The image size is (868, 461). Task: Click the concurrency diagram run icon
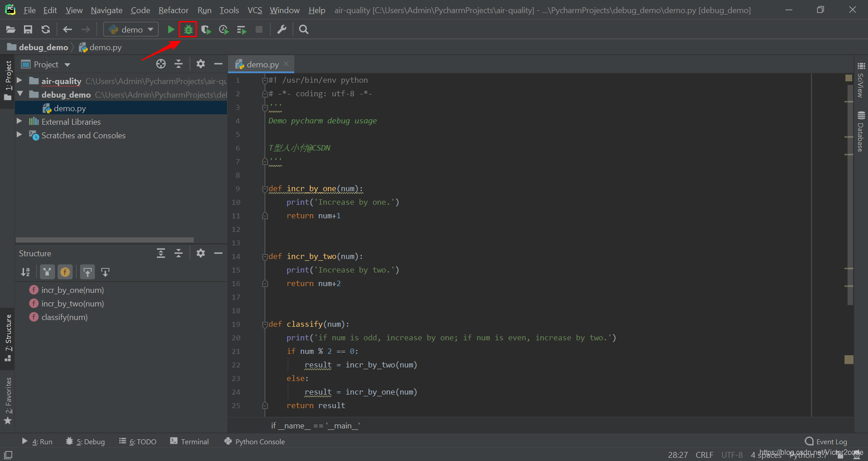pos(241,30)
